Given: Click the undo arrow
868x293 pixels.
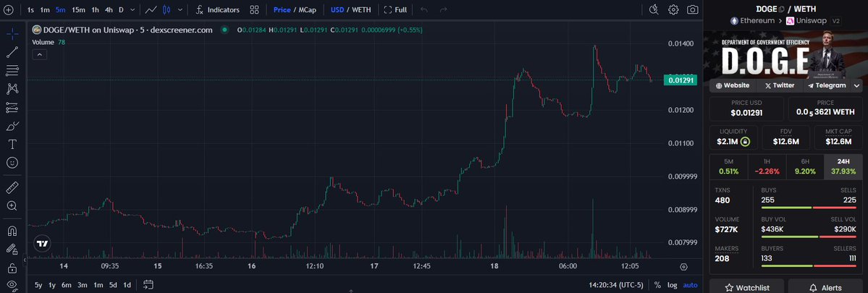Looking at the screenshot, I should 424,9.
